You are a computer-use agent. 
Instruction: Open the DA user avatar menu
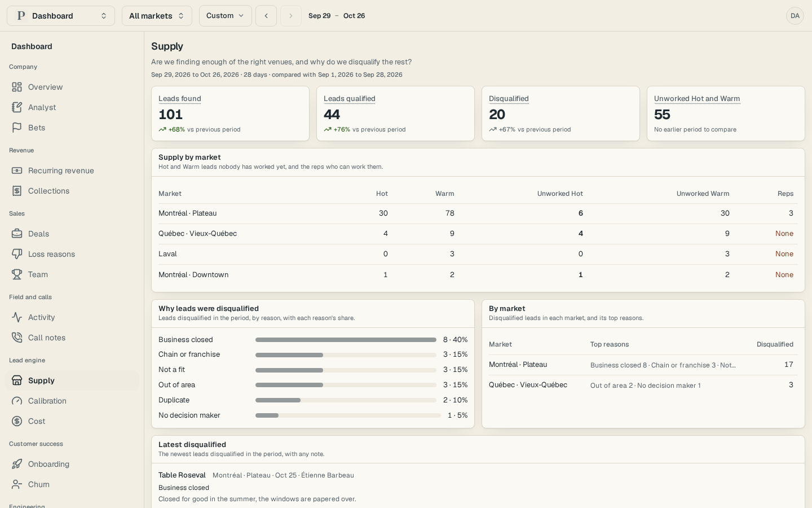click(795, 16)
